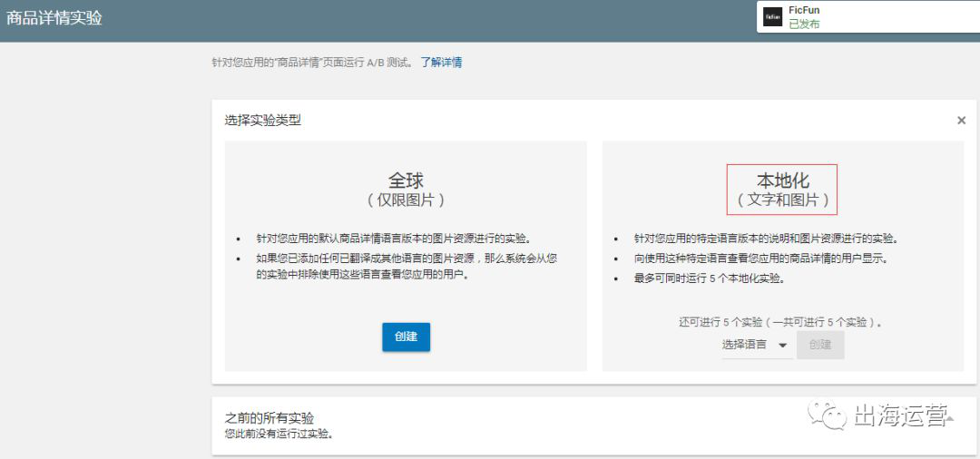Image resolution: width=980 pixels, height=459 pixels.
Task: Open the 了解详情 link
Action: pyautogui.click(x=441, y=63)
